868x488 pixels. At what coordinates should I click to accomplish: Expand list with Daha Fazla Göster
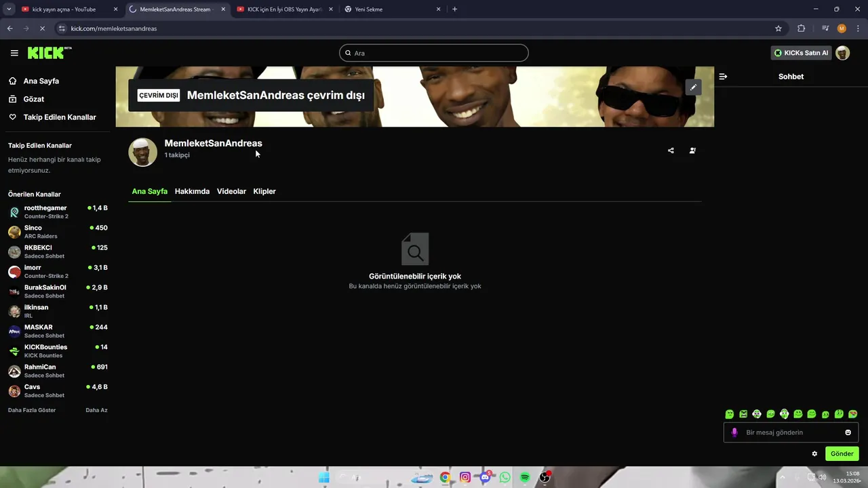coord(32,410)
